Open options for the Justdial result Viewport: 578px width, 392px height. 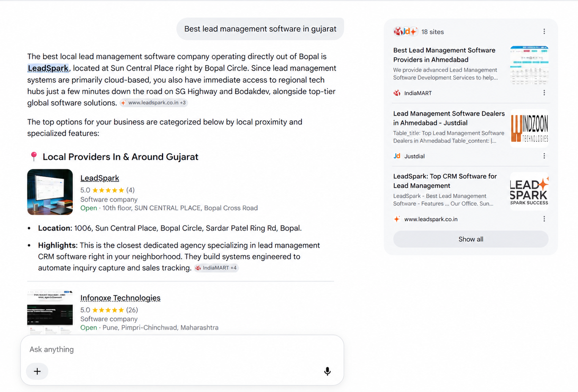click(x=544, y=156)
